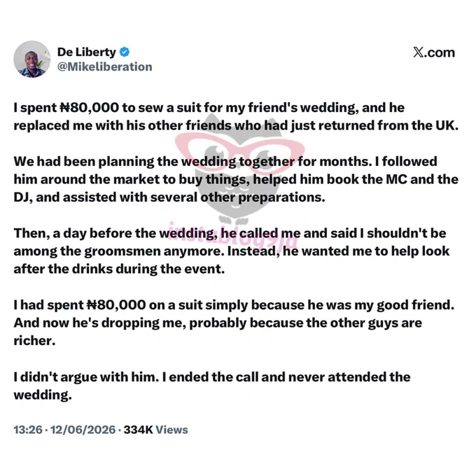This screenshot has height=476, width=476.
Task: Click the owl watermark's pink glasses
Action: 239,148
